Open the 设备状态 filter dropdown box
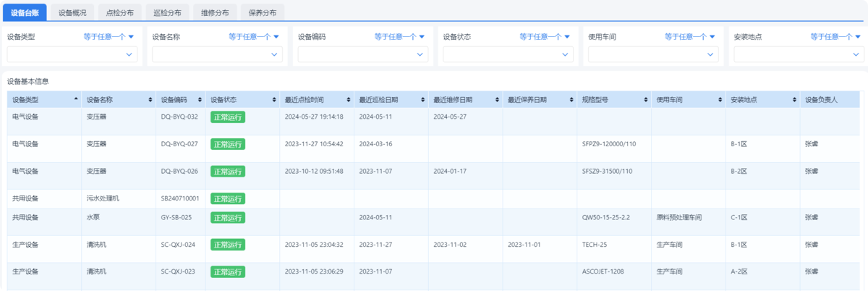 (x=508, y=54)
